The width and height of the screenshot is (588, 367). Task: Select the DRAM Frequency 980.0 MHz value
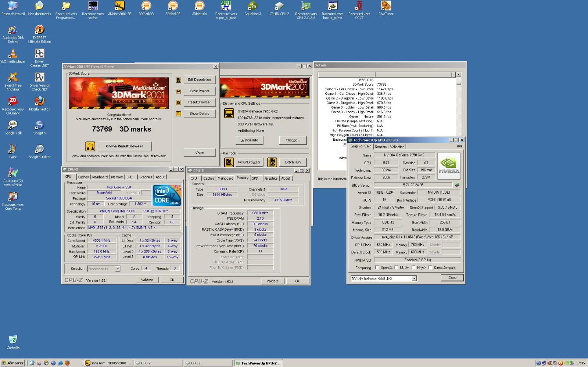coord(260,213)
